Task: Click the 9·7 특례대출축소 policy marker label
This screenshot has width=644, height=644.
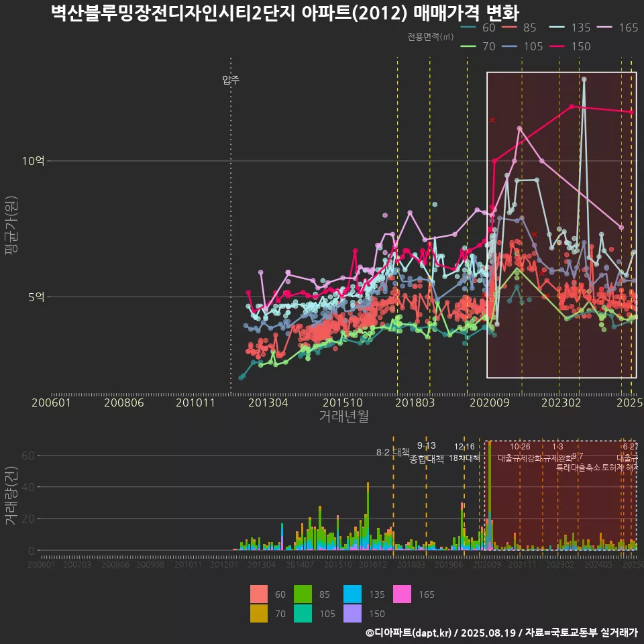Action: (x=578, y=462)
